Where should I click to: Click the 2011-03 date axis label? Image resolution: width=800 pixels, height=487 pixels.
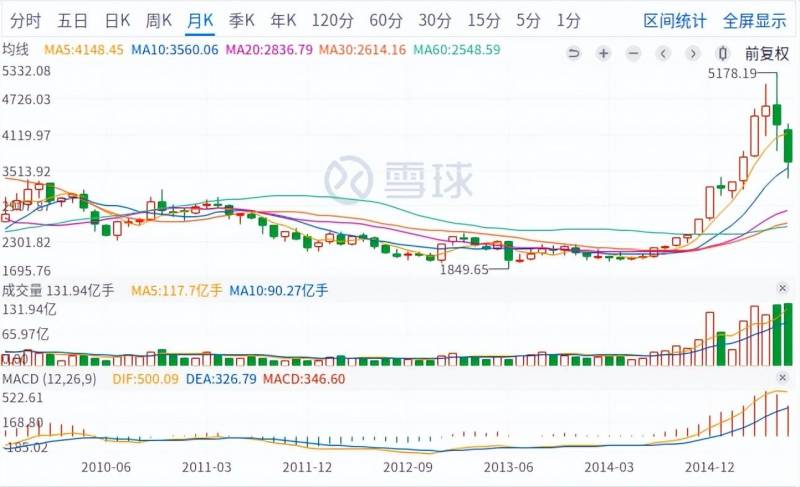tap(207, 467)
